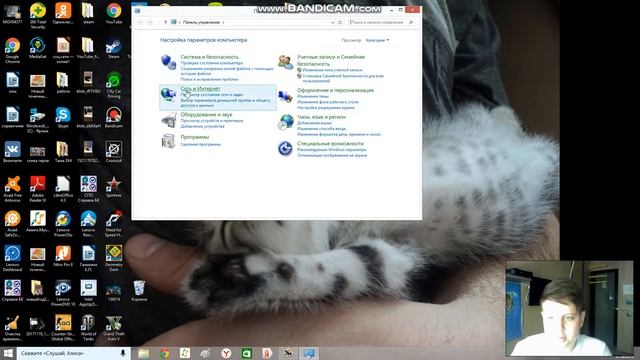Select World of Tanks desktop shortcut
This screenshot has width=640, height=360.
point(89,328)
